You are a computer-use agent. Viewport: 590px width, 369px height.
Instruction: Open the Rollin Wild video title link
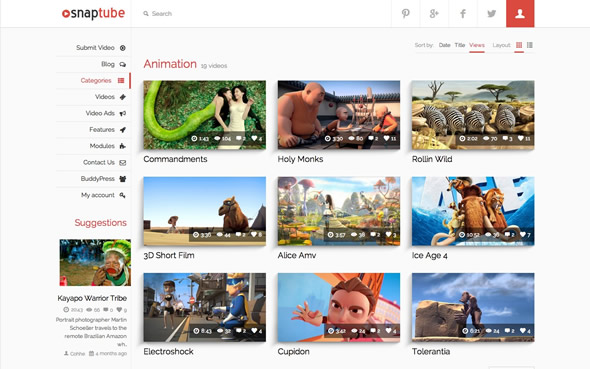pos(432,159)
